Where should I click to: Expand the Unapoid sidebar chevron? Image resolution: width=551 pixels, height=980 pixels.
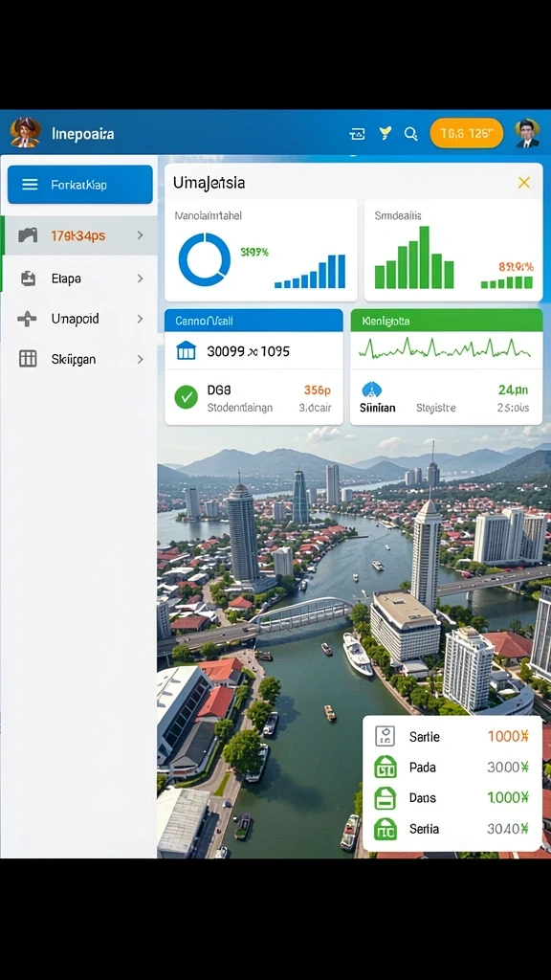[140, 319]
